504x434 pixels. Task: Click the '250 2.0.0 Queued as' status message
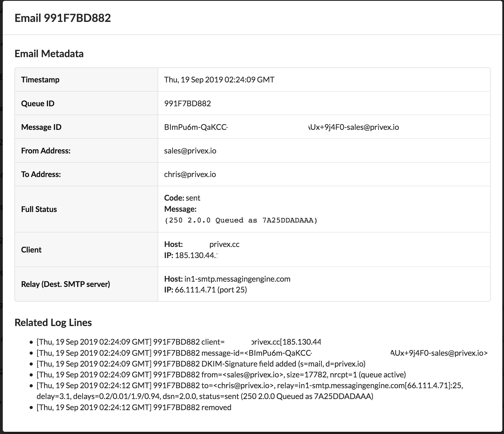(x=241, y=220)
